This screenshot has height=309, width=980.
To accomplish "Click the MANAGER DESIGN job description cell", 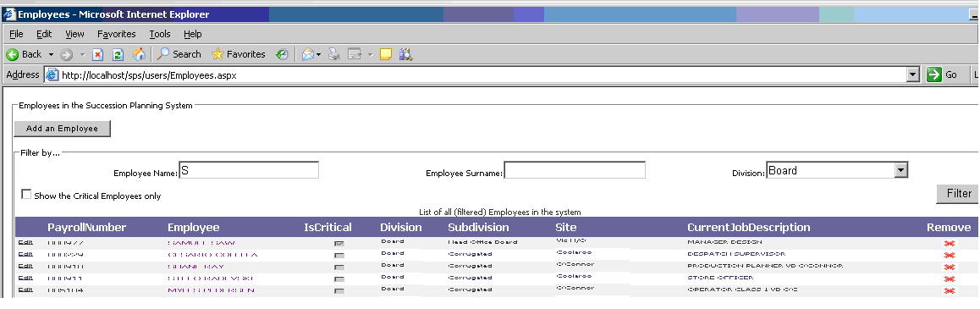I will click(724, 241).
